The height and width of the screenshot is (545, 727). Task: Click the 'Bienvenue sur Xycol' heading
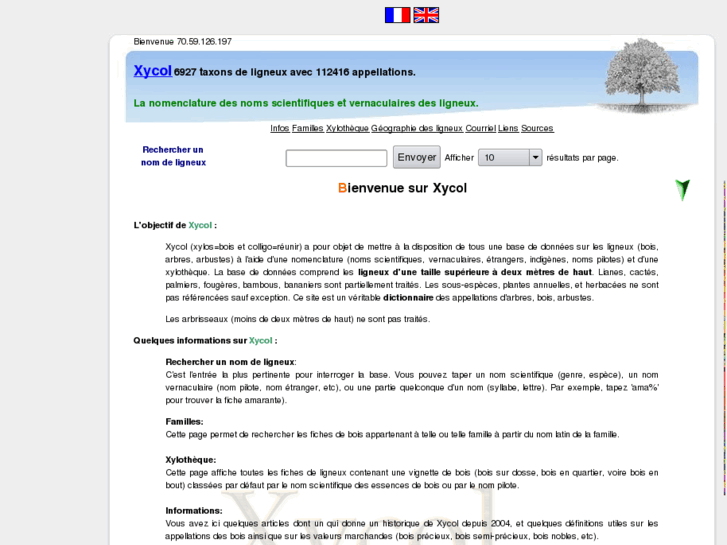(x=402, y=188)
